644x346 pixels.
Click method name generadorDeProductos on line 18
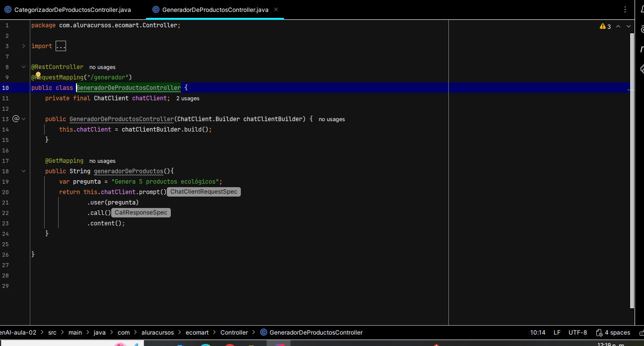click(x=129, y=171)
